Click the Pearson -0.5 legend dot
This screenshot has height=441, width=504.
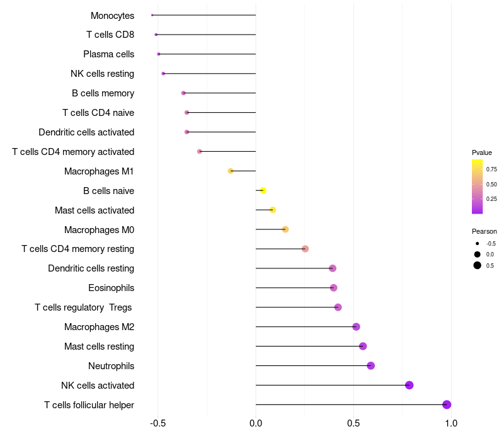click(x=478, y=243)
